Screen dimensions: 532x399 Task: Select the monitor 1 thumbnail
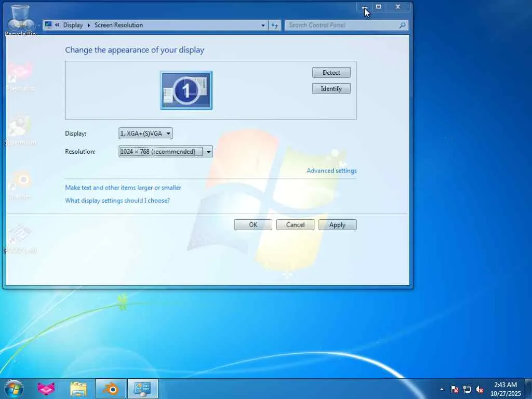click(x=187, y=90)
